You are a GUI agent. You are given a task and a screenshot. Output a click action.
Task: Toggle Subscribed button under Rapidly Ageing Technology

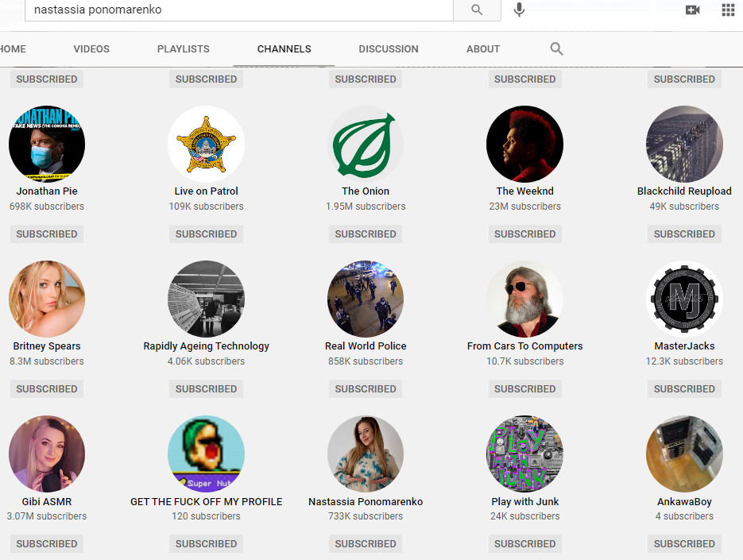(206, 389)
